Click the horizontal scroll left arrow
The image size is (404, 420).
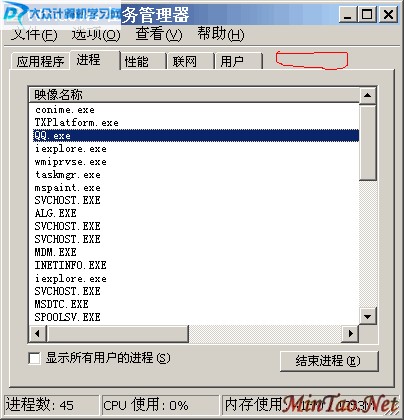37,333
